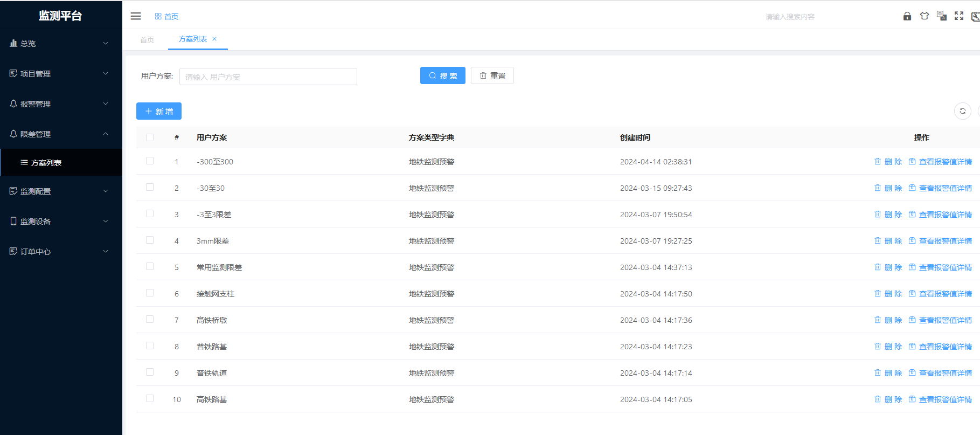Open the theme (shirt) icon
This screenshot has width=980, height=435.
point(925,16)
